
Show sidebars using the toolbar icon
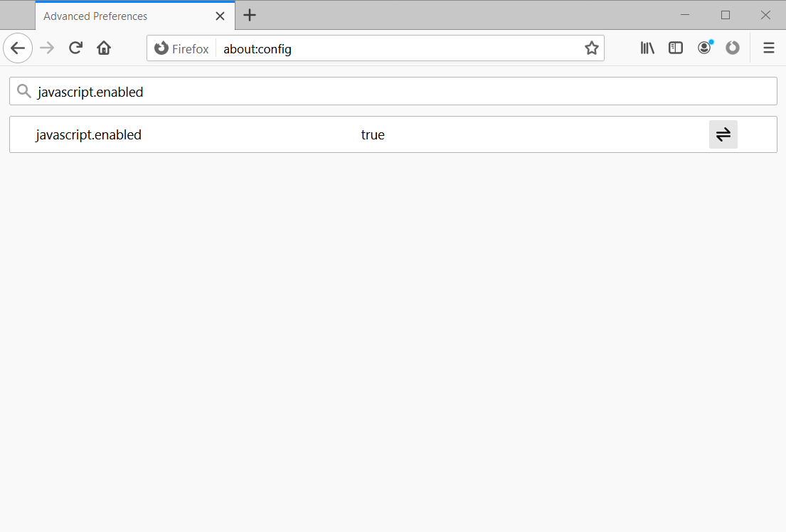[676, 48]
